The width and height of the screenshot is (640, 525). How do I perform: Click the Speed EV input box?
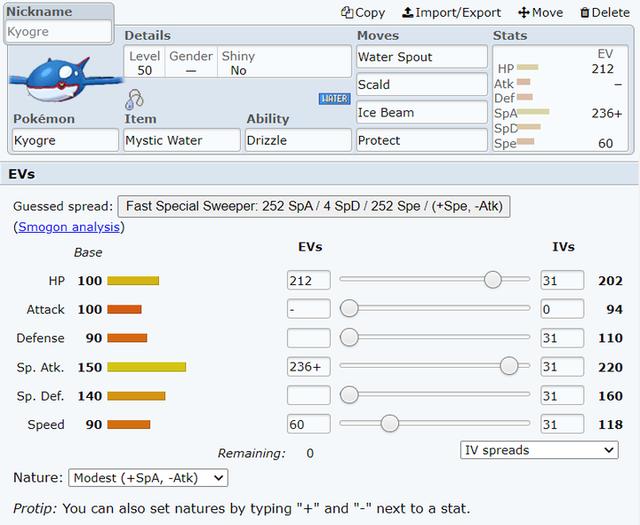pyautogui.click(x=309, y=424)
